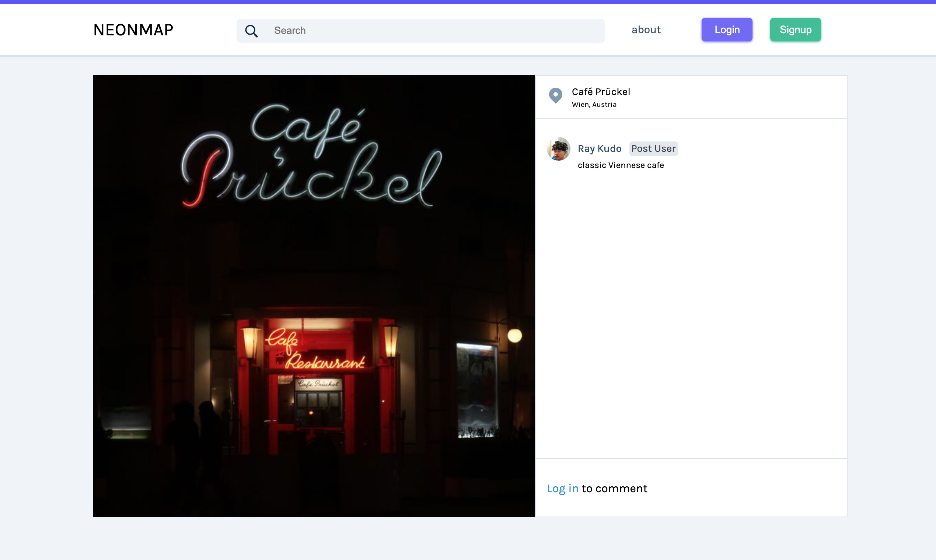Click the Log in link to comment
Viewport: 936px width, 560px height.
562,488
